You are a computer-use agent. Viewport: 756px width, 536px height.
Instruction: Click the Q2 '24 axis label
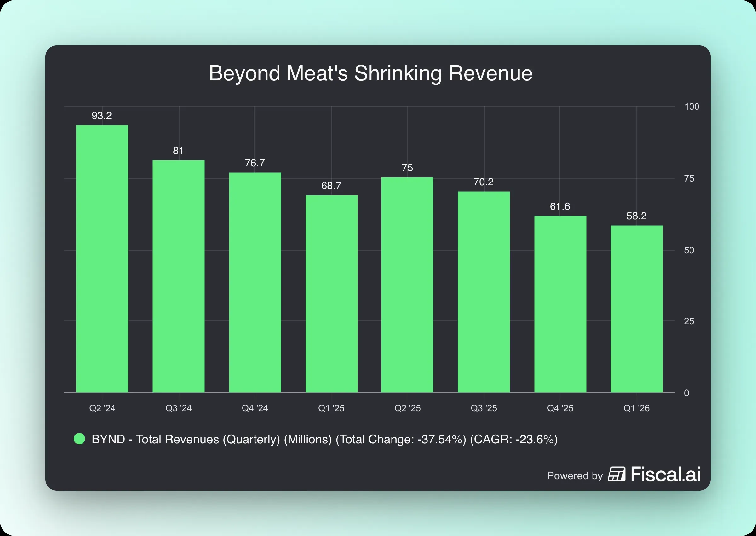point(102,408)
